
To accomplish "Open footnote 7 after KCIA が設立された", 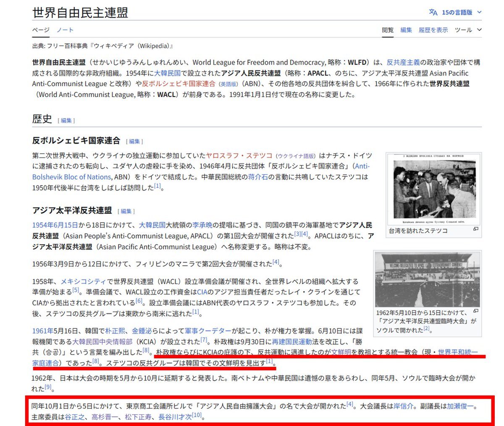I will 204,340.
